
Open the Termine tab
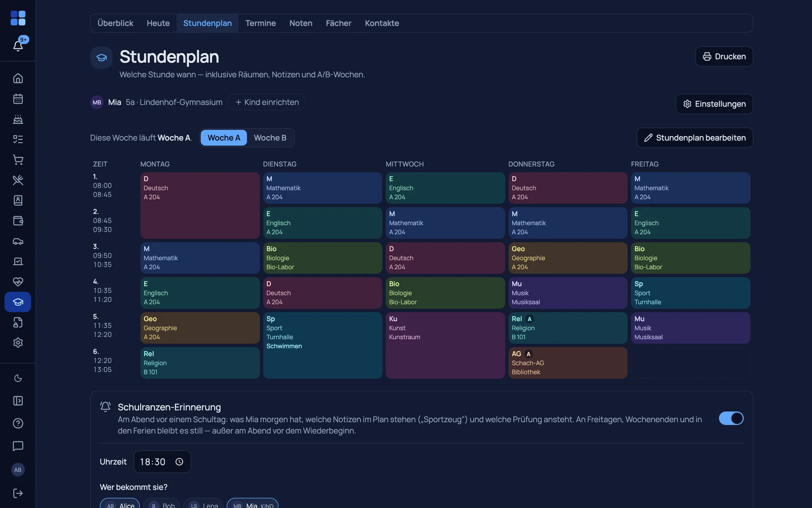(x=260, y=23)
